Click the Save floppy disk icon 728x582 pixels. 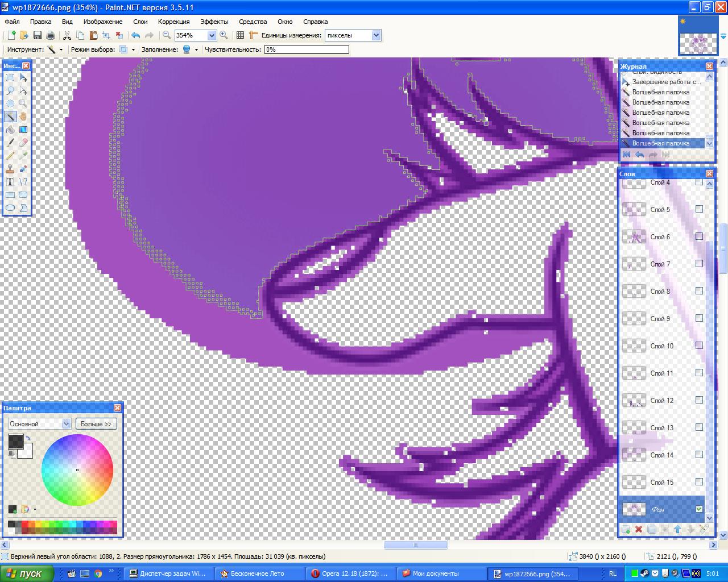coord(38,35)
